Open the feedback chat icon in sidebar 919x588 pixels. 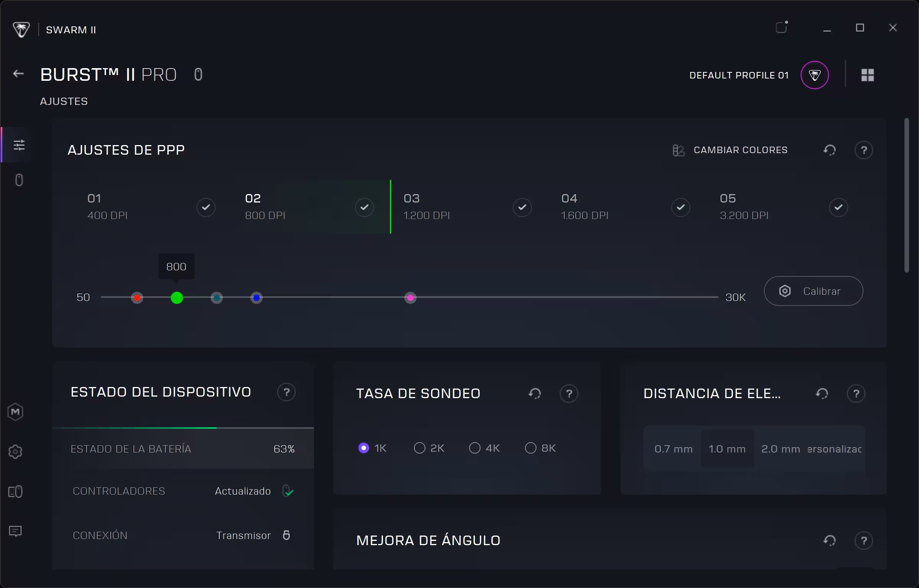(15, 531)
